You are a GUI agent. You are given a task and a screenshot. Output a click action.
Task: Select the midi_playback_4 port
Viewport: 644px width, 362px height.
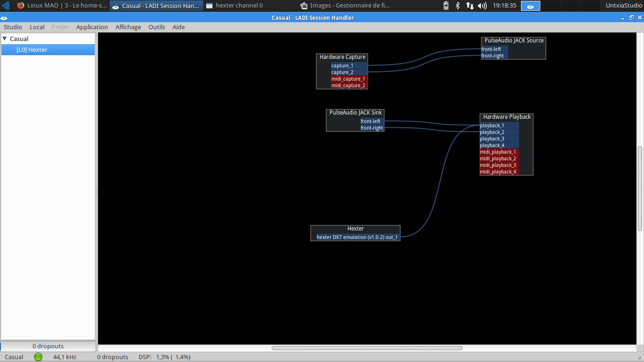tap(499, 172)
